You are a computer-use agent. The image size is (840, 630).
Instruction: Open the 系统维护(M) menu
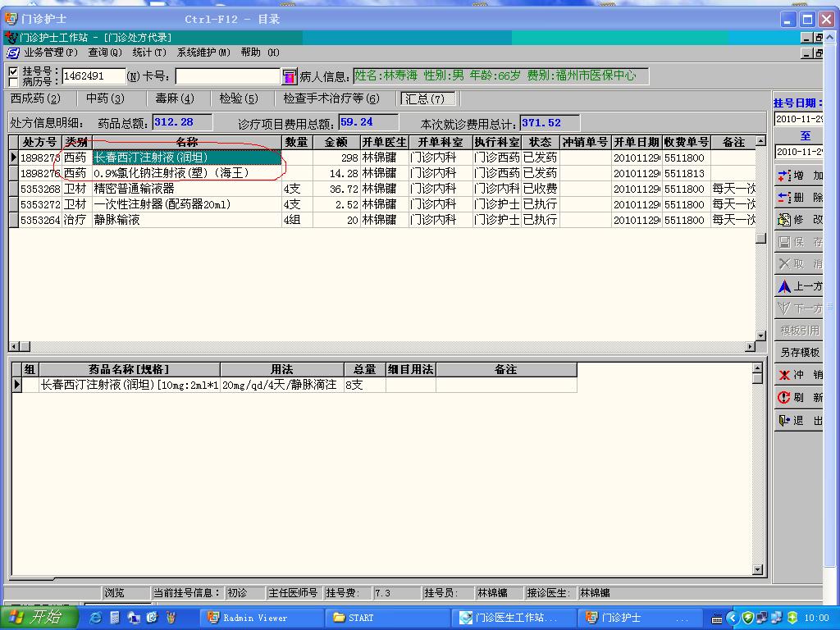203,52
